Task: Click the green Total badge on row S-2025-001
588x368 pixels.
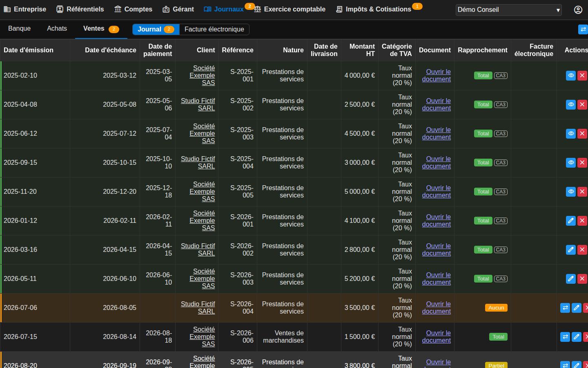Action: [483, 76]
